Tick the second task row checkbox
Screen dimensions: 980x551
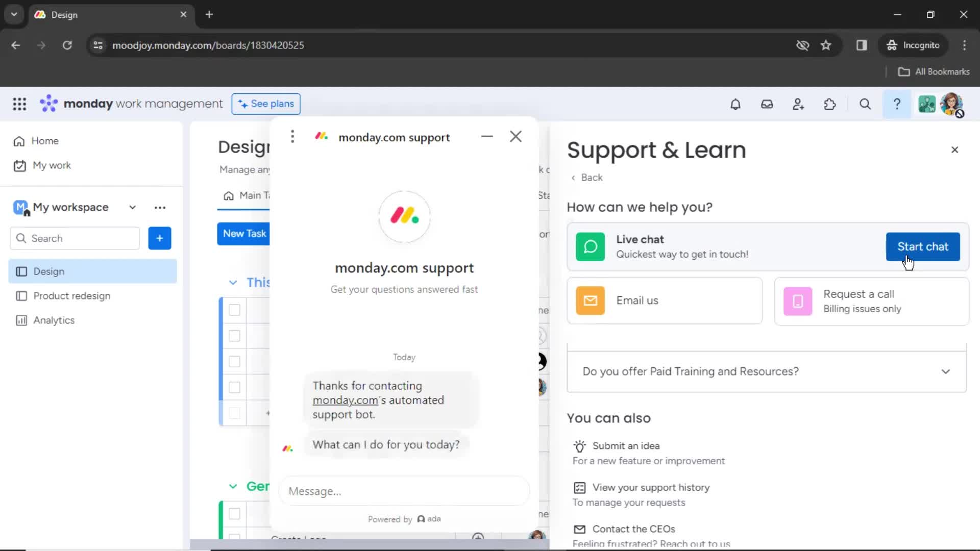[234, 336]
